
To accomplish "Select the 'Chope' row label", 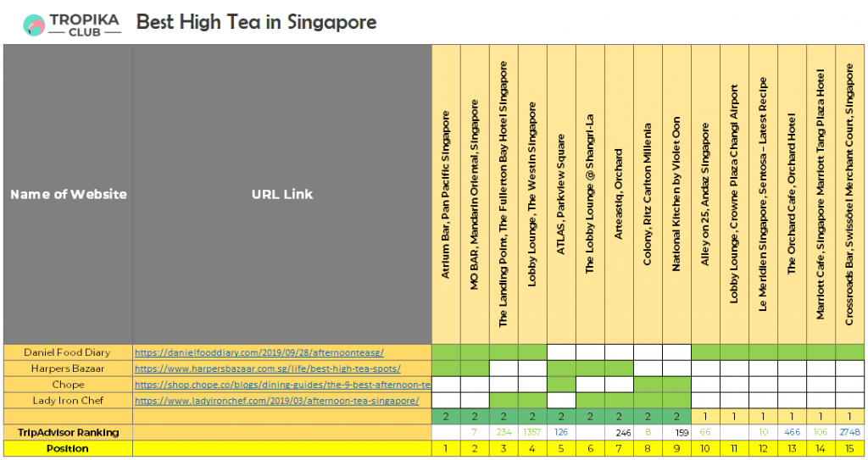I will [68, 385].
